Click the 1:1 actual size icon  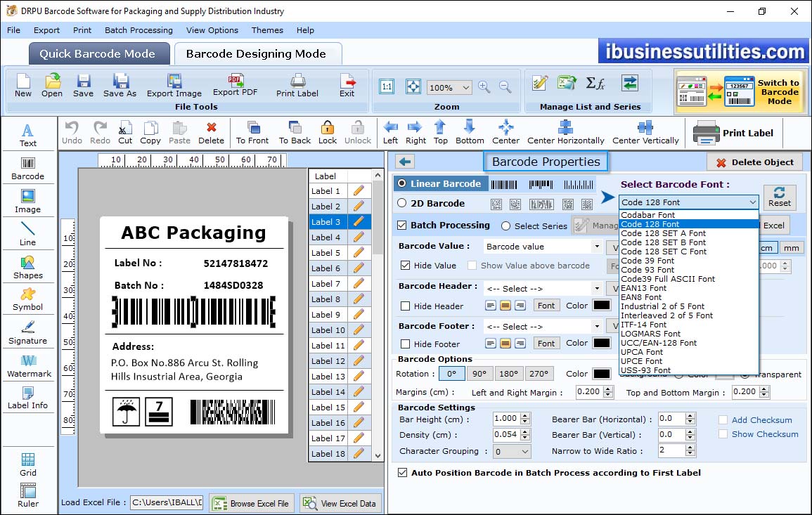387,86
